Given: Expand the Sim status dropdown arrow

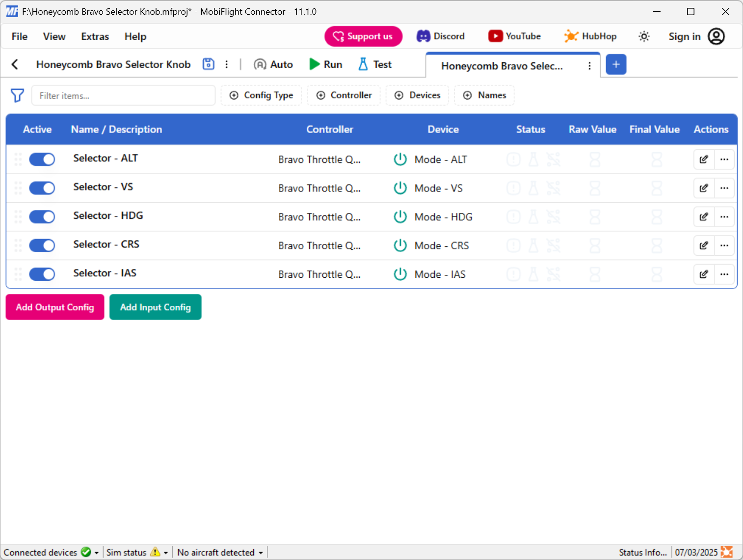Looking at the screenshot, I should 166,553.
